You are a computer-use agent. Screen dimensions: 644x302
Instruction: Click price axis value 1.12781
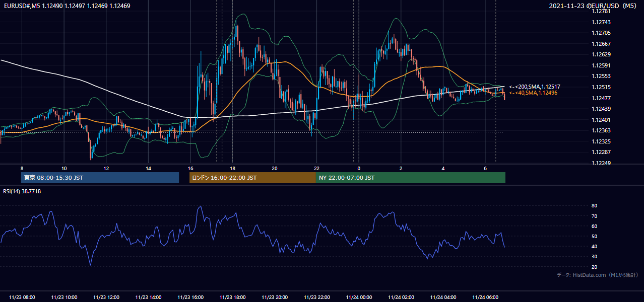coord(601,11)
